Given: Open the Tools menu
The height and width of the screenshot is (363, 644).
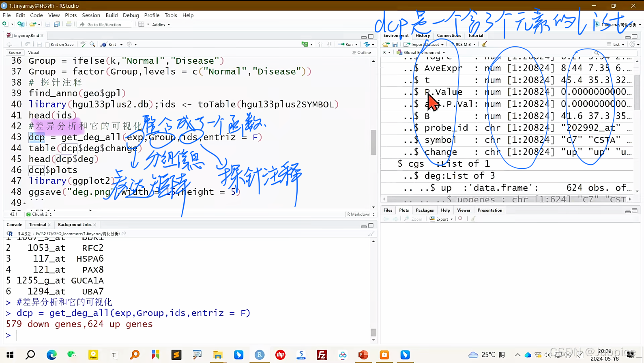Looking at the screenshot, I should pos(171,15).
